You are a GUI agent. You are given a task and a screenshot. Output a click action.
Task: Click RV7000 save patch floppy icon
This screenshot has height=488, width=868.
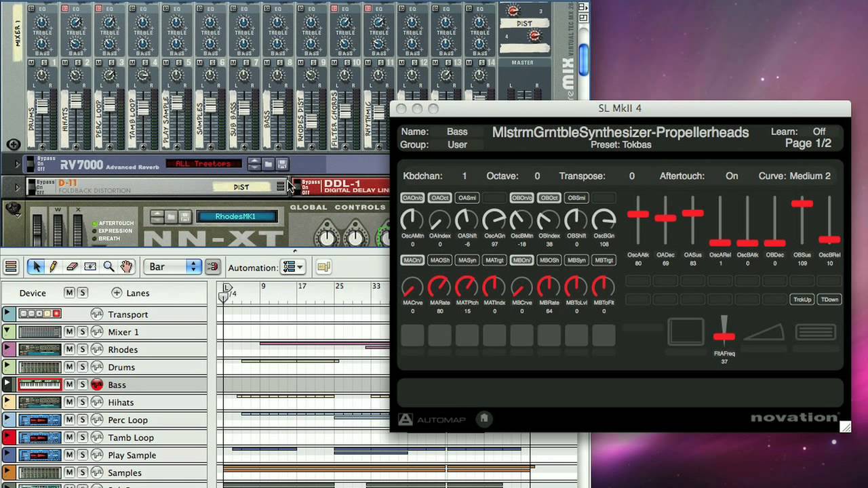click(x=282, y=163)
